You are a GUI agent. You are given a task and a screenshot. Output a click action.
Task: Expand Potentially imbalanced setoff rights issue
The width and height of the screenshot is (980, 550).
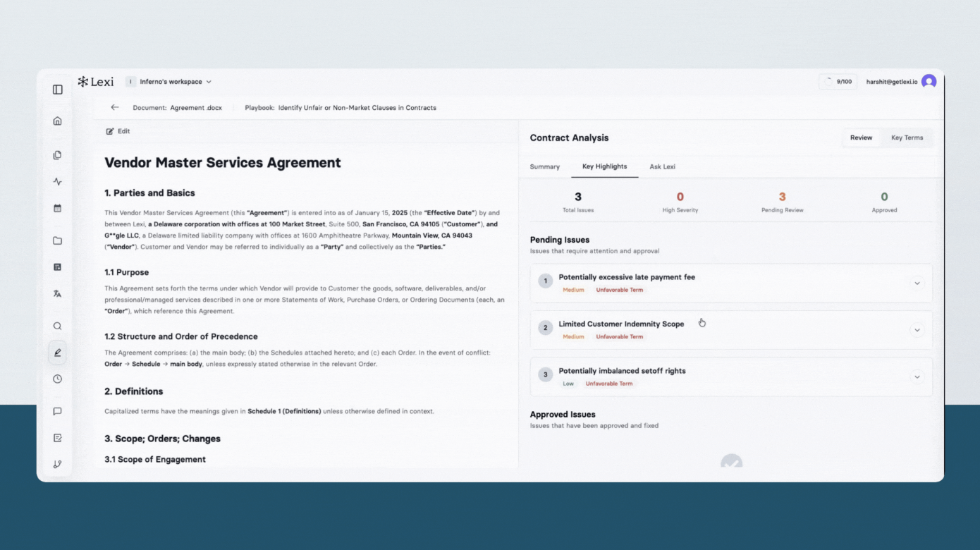click(917, 377)
